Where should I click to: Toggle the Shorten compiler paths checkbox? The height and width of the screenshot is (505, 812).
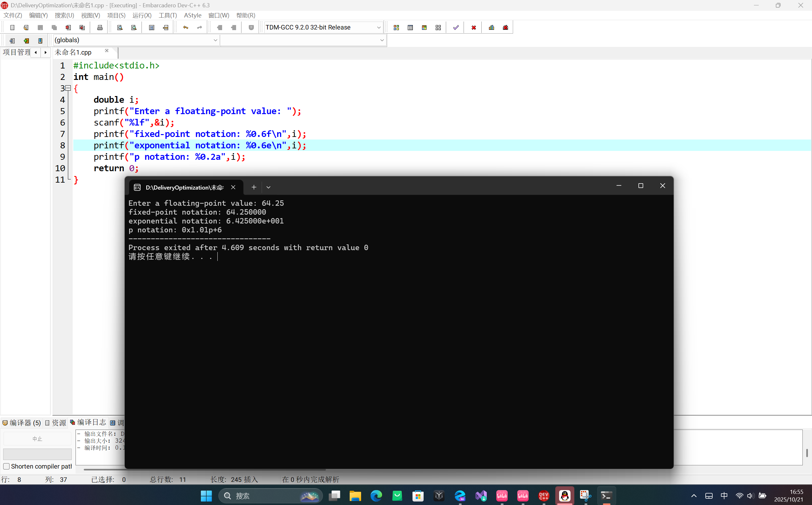6,466
